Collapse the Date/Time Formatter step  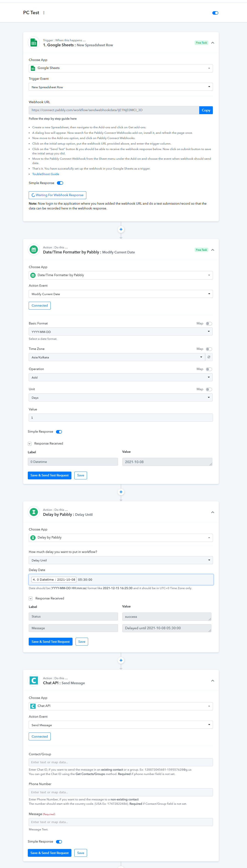213,250
